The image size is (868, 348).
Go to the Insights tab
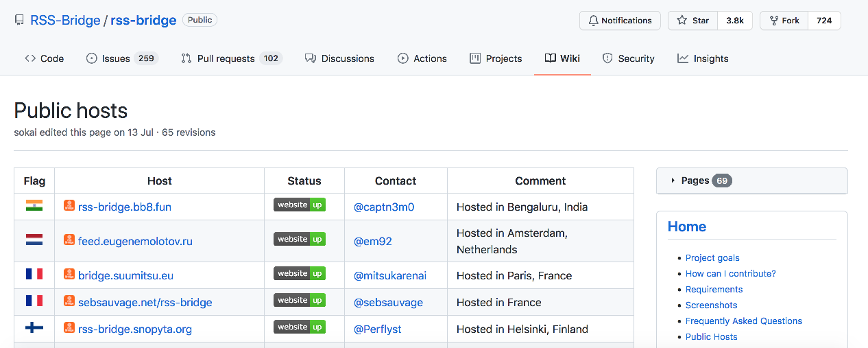(703, 58)
